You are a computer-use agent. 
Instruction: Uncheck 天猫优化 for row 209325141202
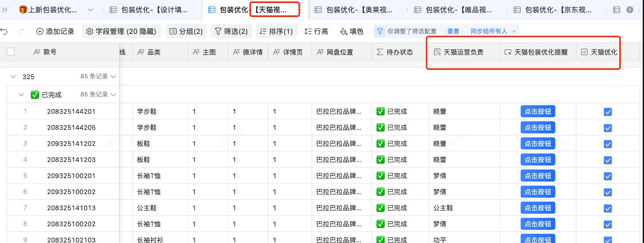tap(608, 144)
